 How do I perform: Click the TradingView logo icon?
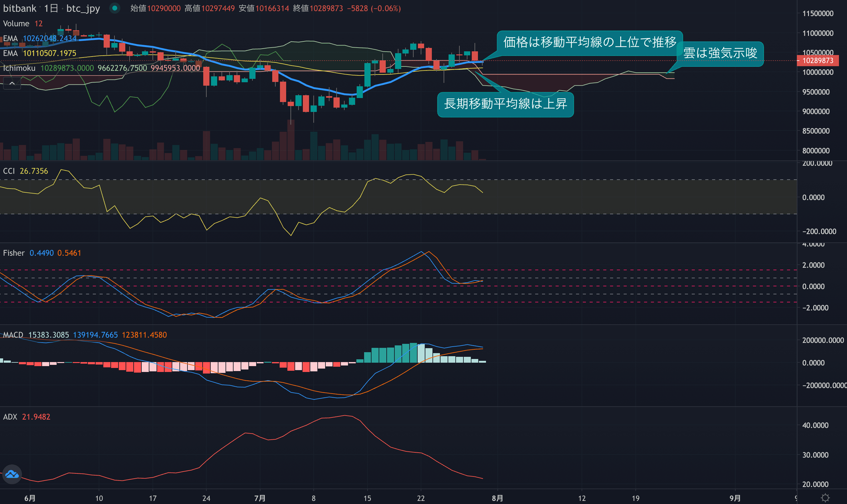tap(12, 474)
